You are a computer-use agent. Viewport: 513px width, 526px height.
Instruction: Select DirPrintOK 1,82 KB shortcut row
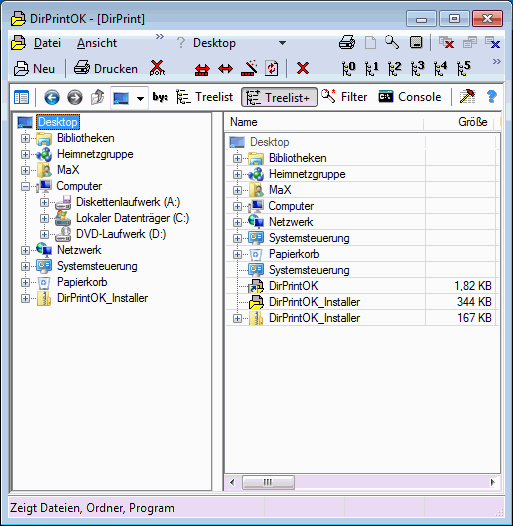tap(362, 286)
